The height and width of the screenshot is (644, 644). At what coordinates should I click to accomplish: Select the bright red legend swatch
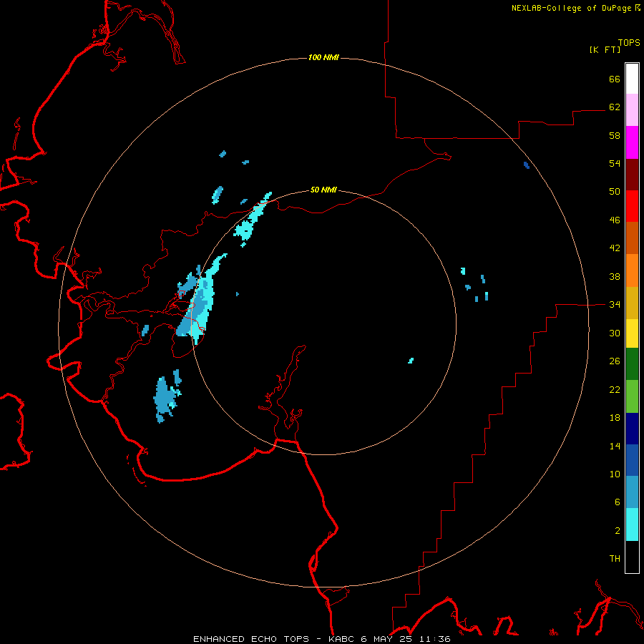[x=632, y=206]
